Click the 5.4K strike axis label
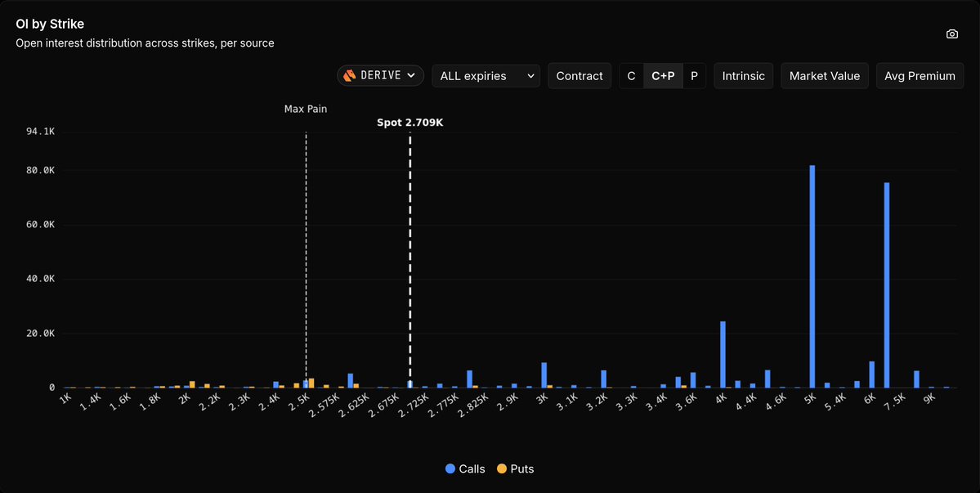 tap(837, 401)
